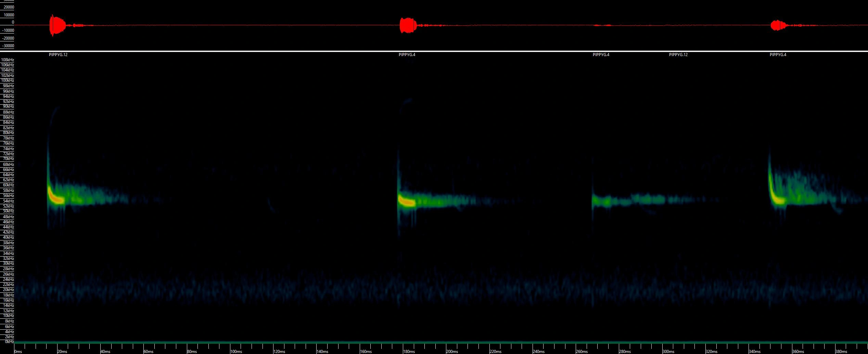Screen dimensions: 868x354
Task: Click the faint spectrogram call near 270ms
Action: pyautogui.click(x=602, y=201)
